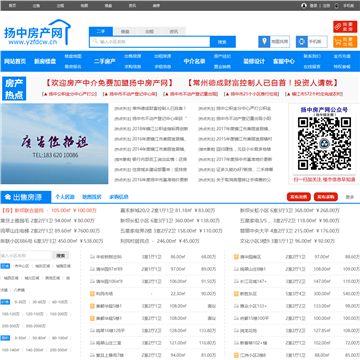Open 网站首页 in the main navigation
Viewport: 360px width, 360px height.
15,61
